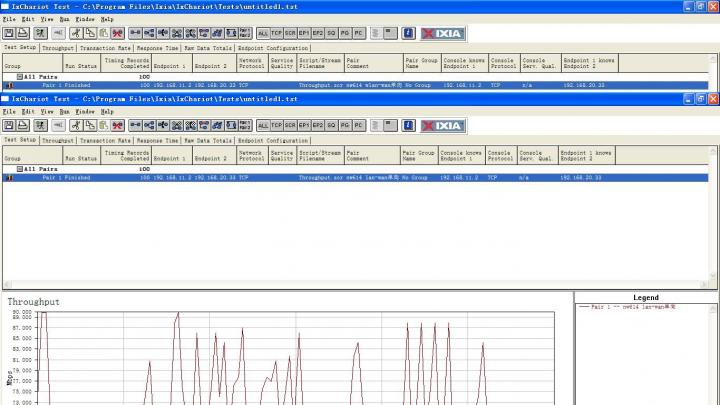Click Add Pair icon in upper window
Image resolution: width=720 pixels, height=405 pixels.
point(135,33)
